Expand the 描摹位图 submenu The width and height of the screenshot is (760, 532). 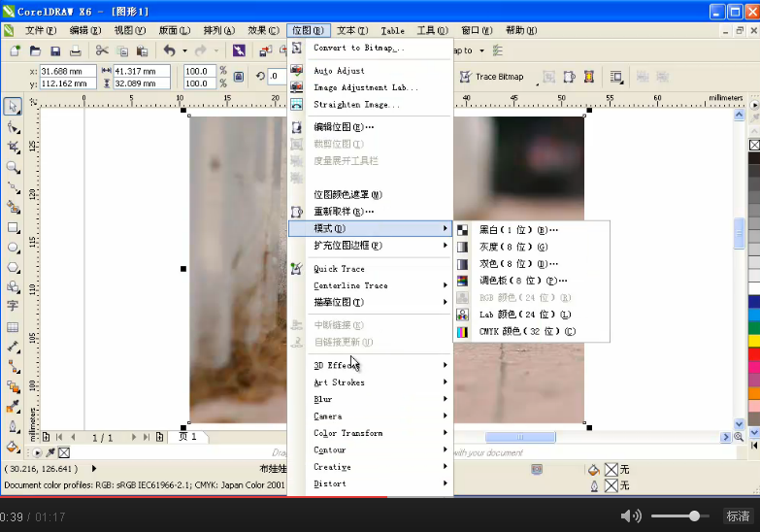click(371, 302)
